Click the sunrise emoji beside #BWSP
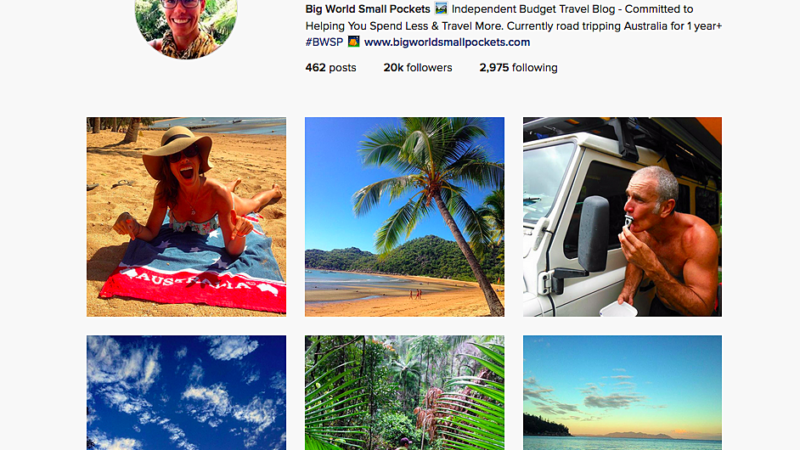Image resolution: width=800 pixels, height=450 pixels. [x=354, y=42]
